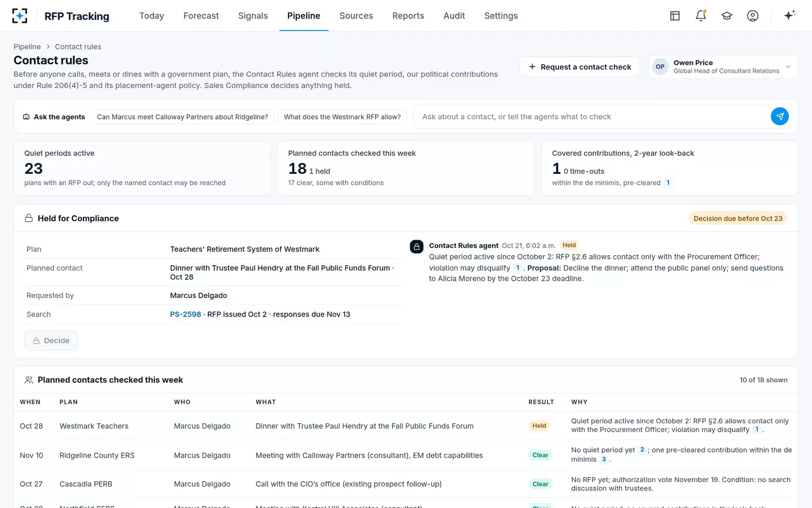Open notifications bell icon
Image resolution: width=812 pixels, height=508 pixels.
coord(701,16)
